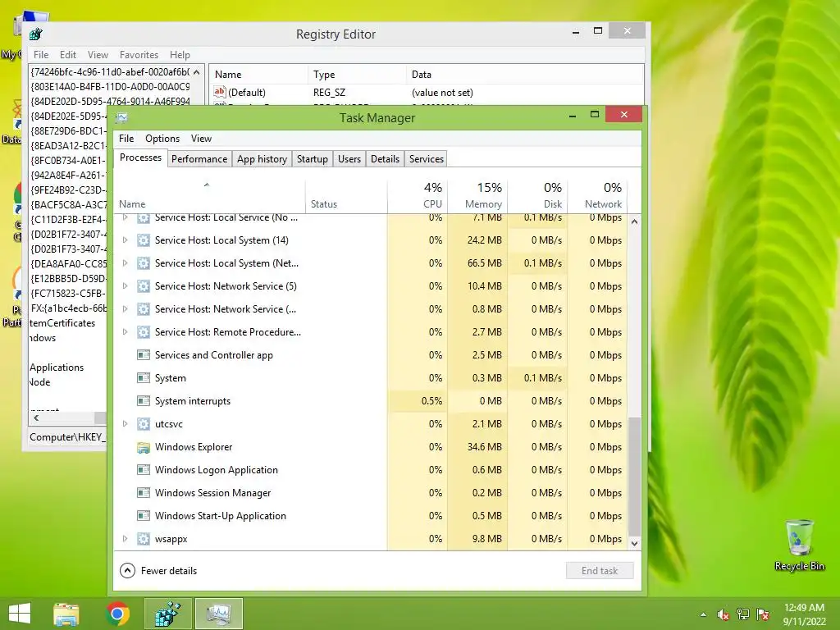Image resolution: width=840 pixels, height=630 pixels.
Task: Click the process list scroll down arrow
Action: [x=634, y=544]
